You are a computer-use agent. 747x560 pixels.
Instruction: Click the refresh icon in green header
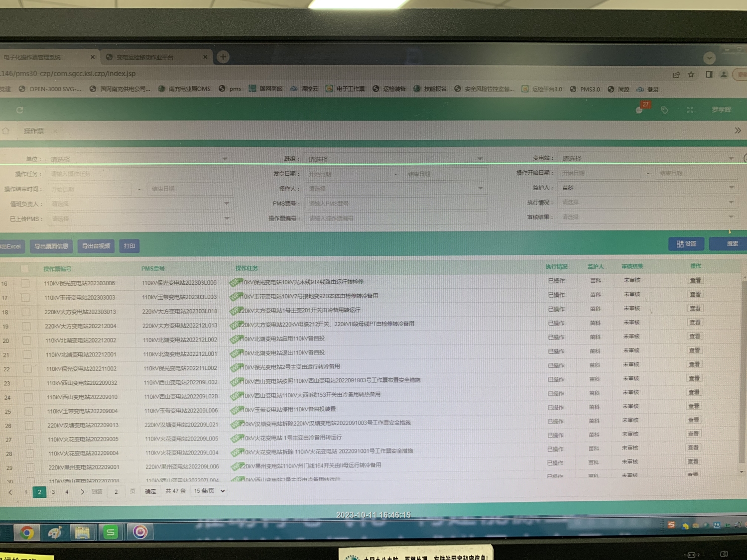tap(20, 110)
